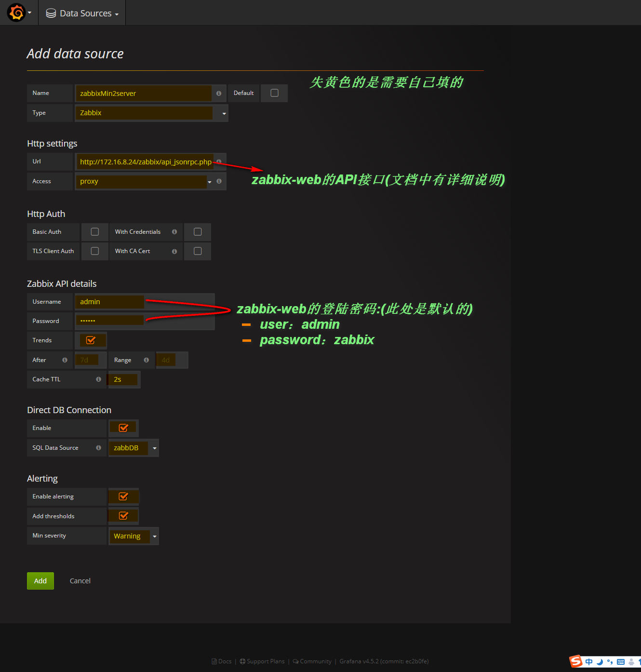Click the Add data source heading
This screenshot has width=641, height=672.
[75, 54]
